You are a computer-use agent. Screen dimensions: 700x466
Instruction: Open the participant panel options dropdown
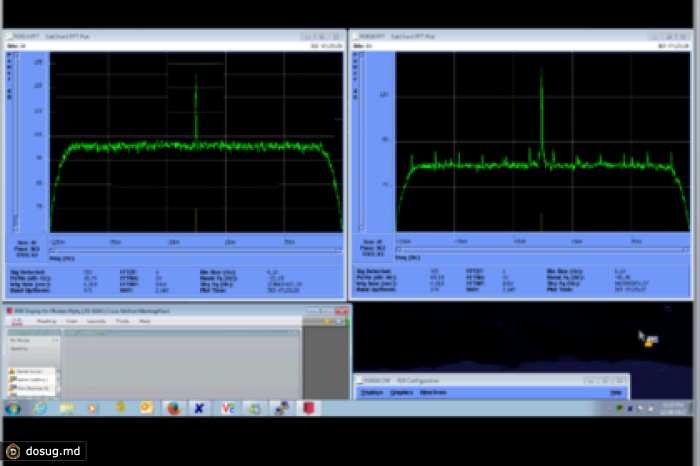(55, 341)
